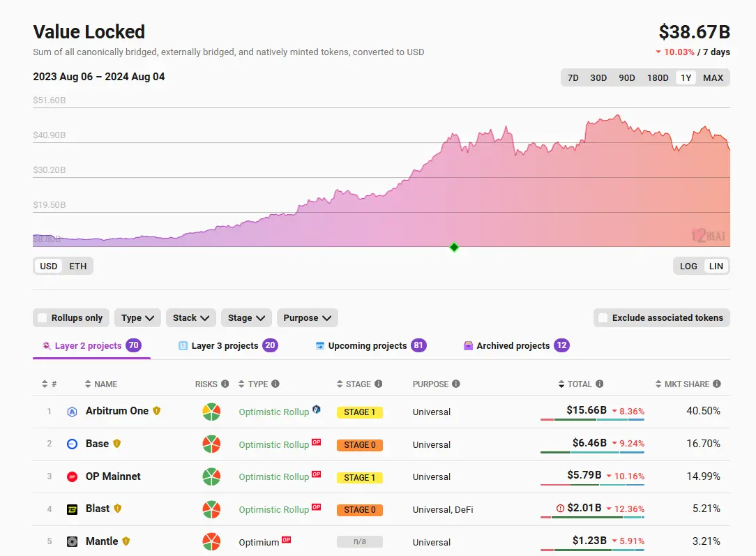Screen dimensions: 756x556
Task: Switch chart currency to ETH
Action: (77, 266)
